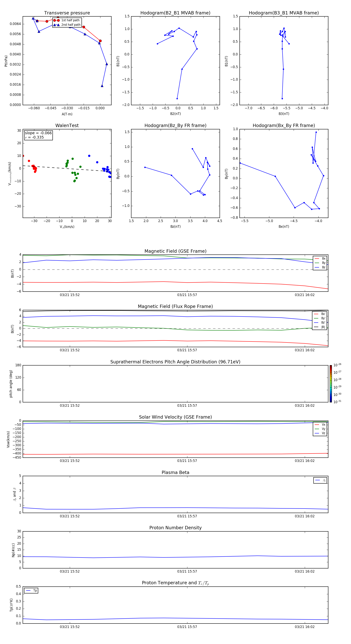
Task: Click the 'Magnetic Field (GSE Frame)' title
Action: coord(175,251)
